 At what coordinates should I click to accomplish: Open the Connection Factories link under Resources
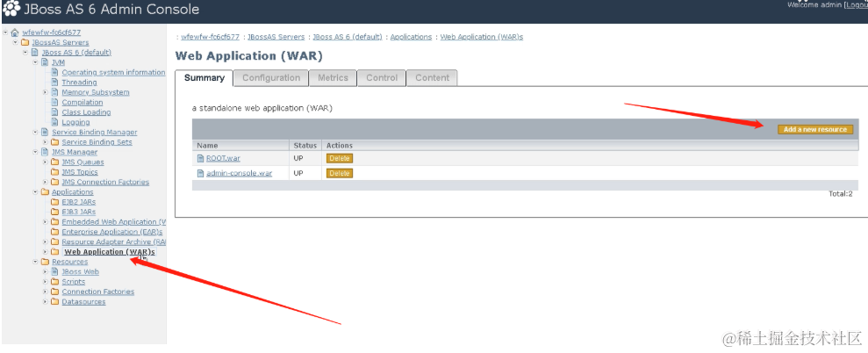[x=98, y=292]
